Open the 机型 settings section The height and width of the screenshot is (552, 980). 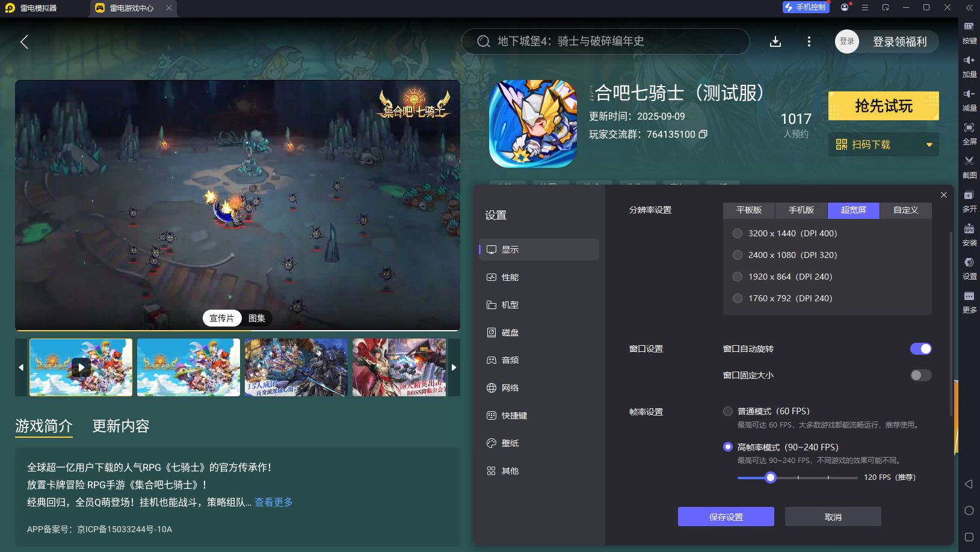pyautogui.click(x=539, y=305)
